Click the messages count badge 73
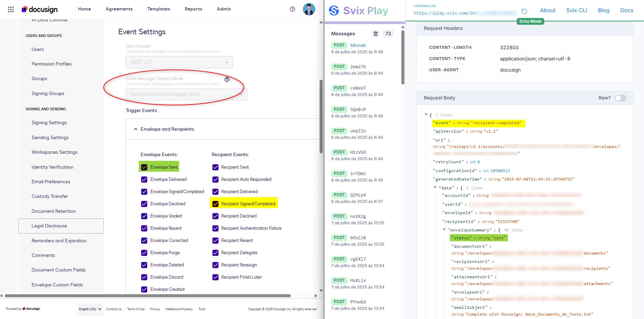Screen dimensions: 644x319 (x=388, y=34)
